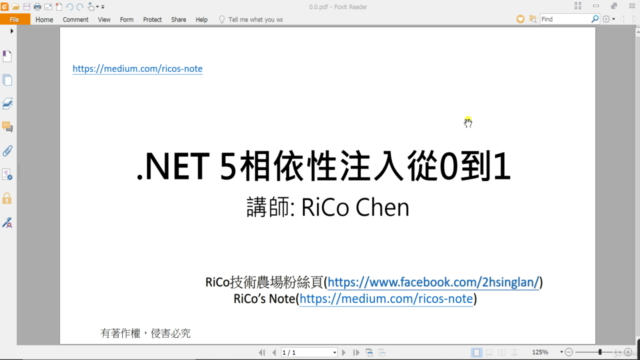Open the RiCo's Note medium.com link

(x=386, y=299)
